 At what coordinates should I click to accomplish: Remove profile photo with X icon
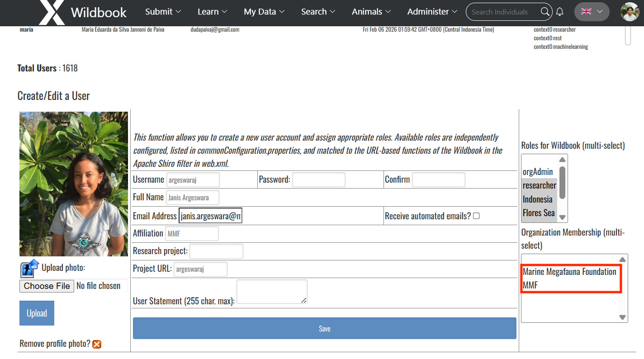tap(97, 344)
